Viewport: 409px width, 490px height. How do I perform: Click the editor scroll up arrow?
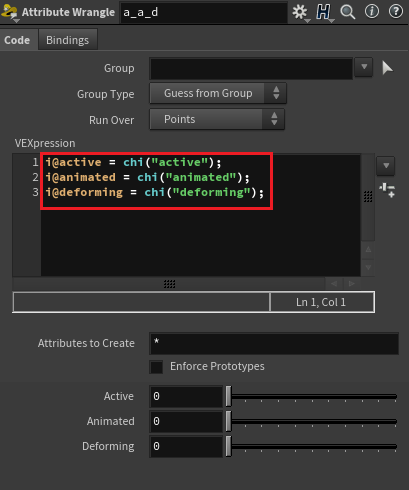pyautogui.click(x=368, y=249)
